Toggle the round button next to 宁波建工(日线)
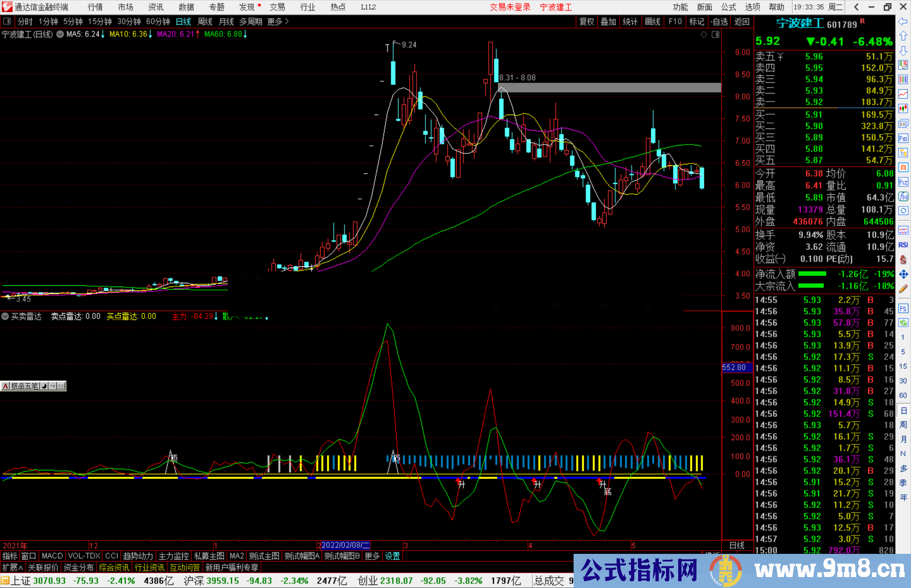Image resolution: width=911 pixels, height=588 pixels. pos(60,34)
